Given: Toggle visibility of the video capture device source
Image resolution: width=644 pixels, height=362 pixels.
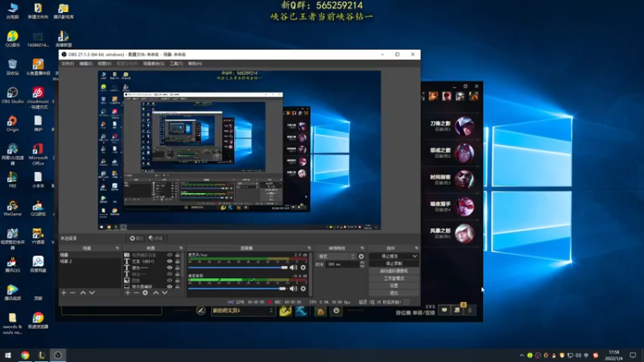Looking at the screenshot, I should click(x=169, y=255).
